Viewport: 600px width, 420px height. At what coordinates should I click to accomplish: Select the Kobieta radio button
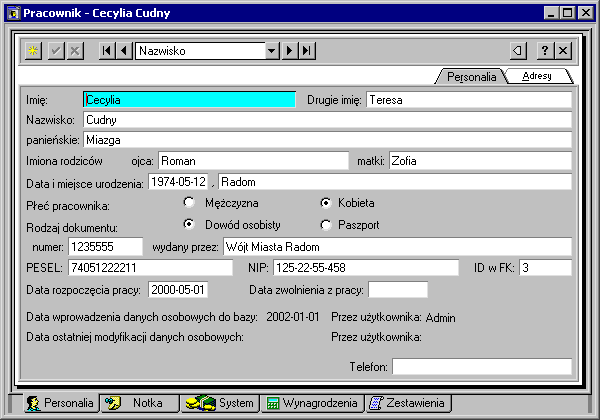(326, 202)
